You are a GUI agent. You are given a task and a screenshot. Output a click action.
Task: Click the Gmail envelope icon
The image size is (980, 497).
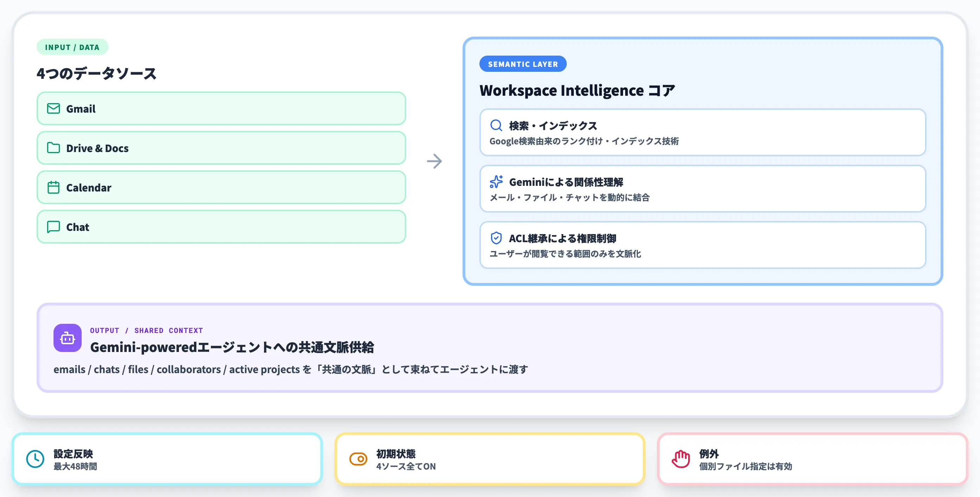tap(53, 108)
